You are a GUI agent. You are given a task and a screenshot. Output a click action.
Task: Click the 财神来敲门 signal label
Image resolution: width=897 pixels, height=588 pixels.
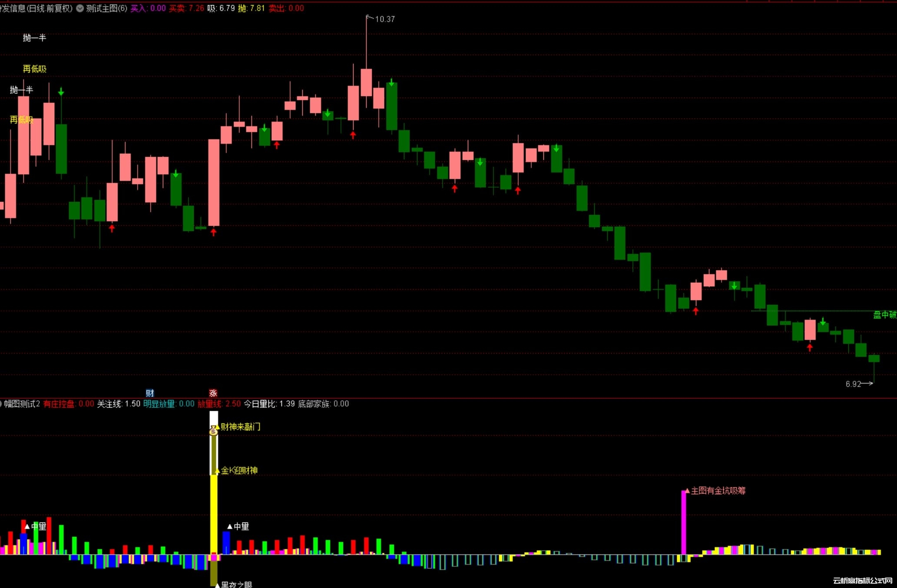pyautogui.click(x=240, y=427)
